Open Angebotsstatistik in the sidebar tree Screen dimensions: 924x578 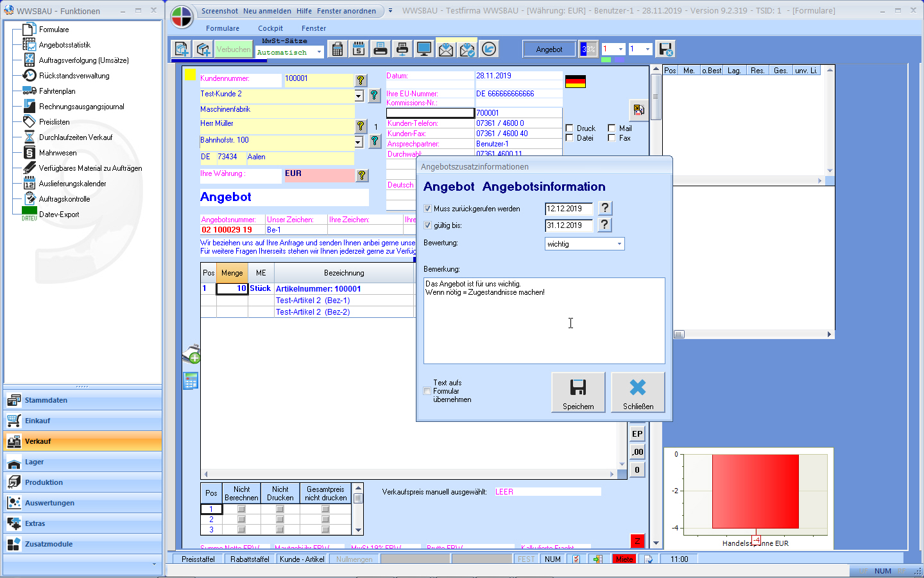[x=65, y=45]
